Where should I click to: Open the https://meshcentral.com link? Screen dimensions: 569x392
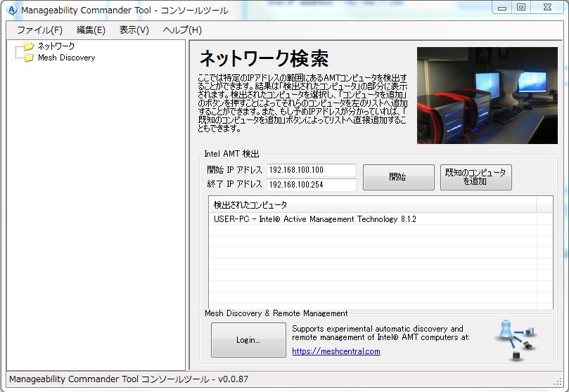click(x=336, y=351)
